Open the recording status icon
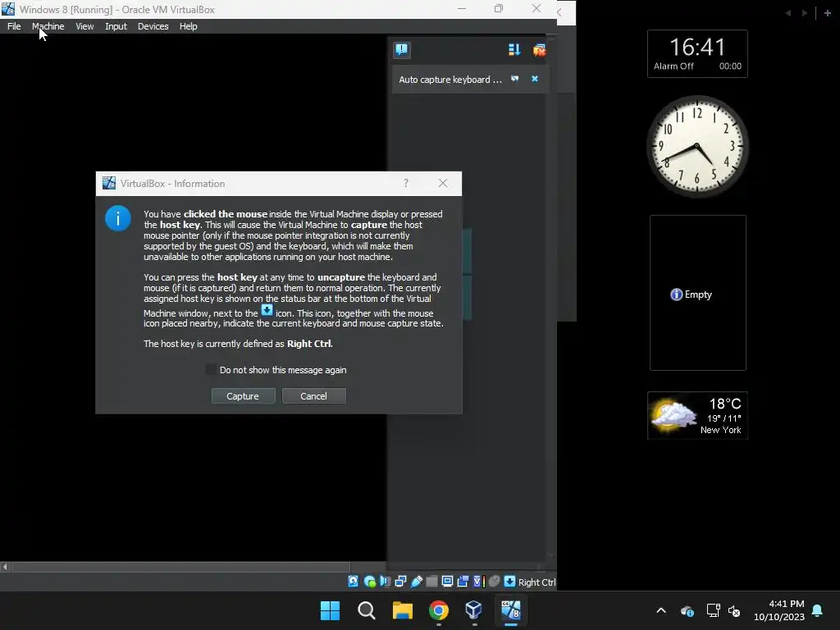 pyautogui.click(x=463, y=582)
